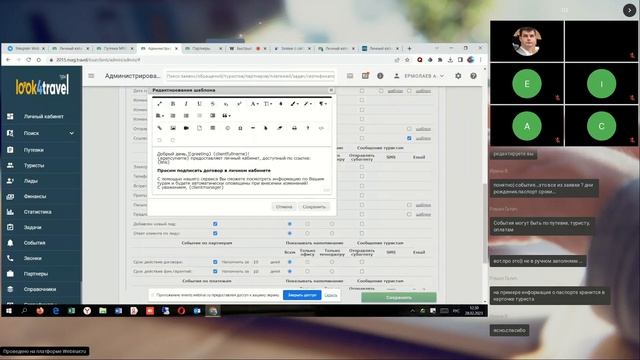Select Всем radio for Добавлен новый лид
This screenshot has width=640, height=360.
pos(290,224)
